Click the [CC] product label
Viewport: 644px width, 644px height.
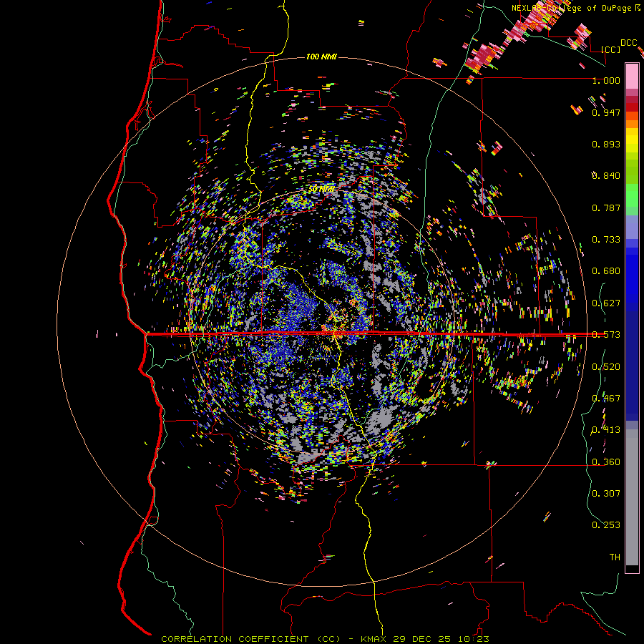(x=611, y=49)
